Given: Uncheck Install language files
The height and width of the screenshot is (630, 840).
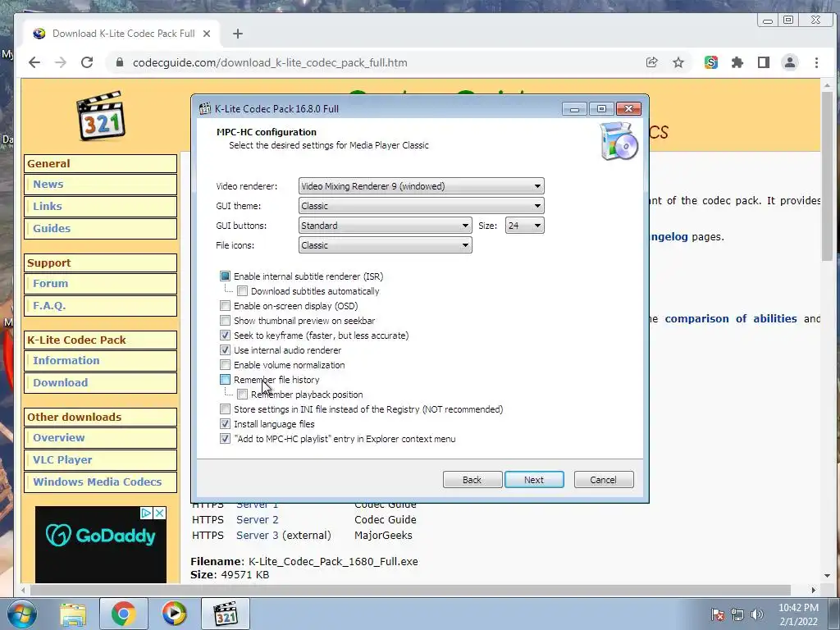Looking at the screenshot, I should [x=225, y=424].
